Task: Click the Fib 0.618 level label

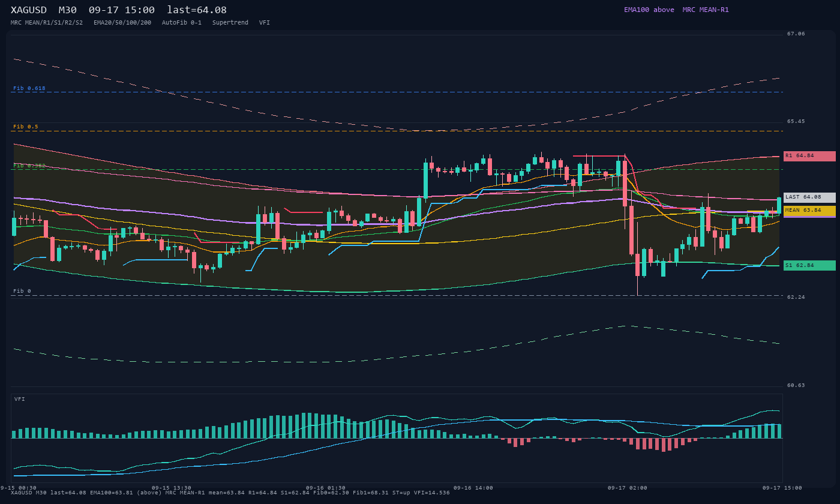Action: (x=29, y=88)
